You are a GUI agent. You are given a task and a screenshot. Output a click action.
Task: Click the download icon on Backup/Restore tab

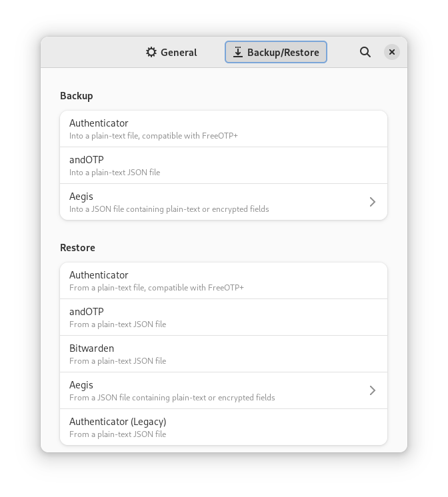click(x=238, y=52)
